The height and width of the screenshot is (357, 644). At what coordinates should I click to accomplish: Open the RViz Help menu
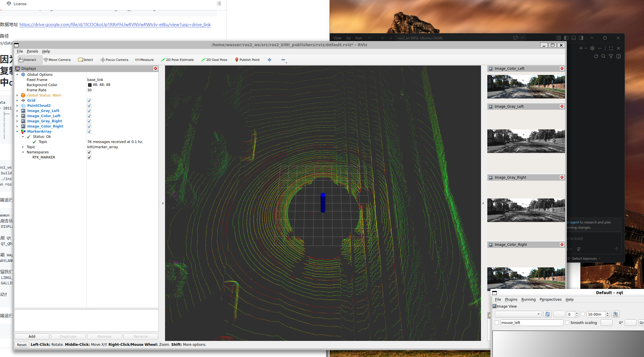(x=46, y=51)
